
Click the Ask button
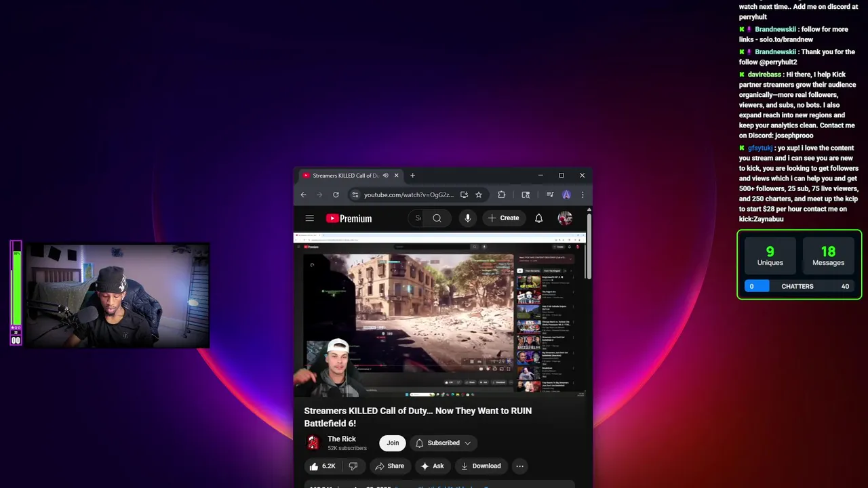[x=432, y=466]
